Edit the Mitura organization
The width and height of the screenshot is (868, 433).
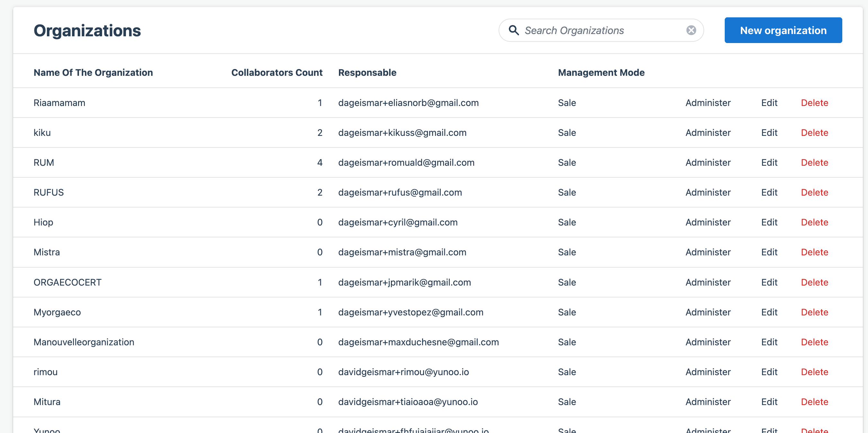click(x=769, y=402)
